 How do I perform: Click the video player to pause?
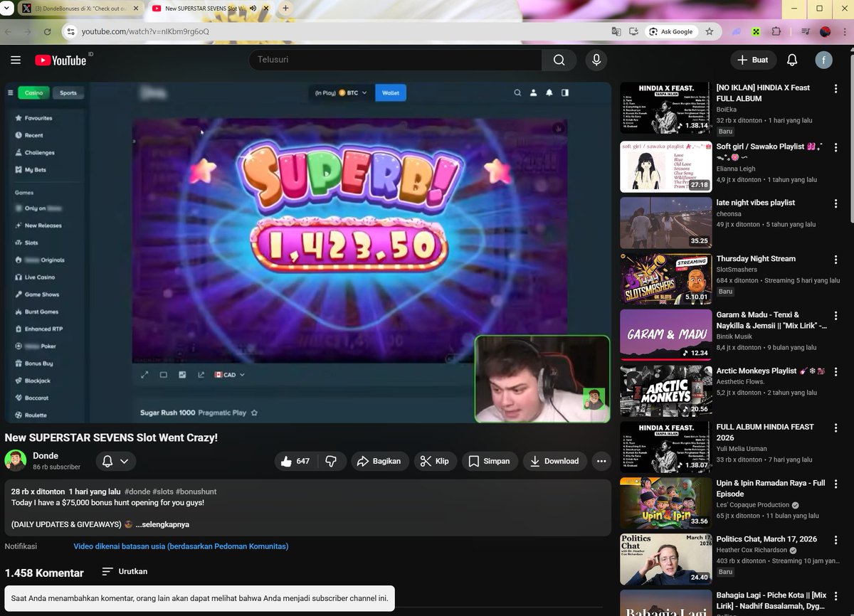point(307,253)
